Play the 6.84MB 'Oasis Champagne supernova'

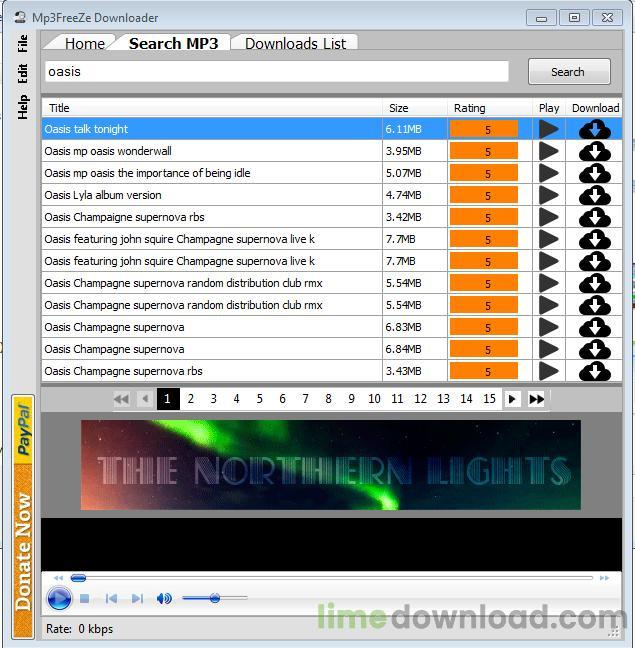point(549,349)
